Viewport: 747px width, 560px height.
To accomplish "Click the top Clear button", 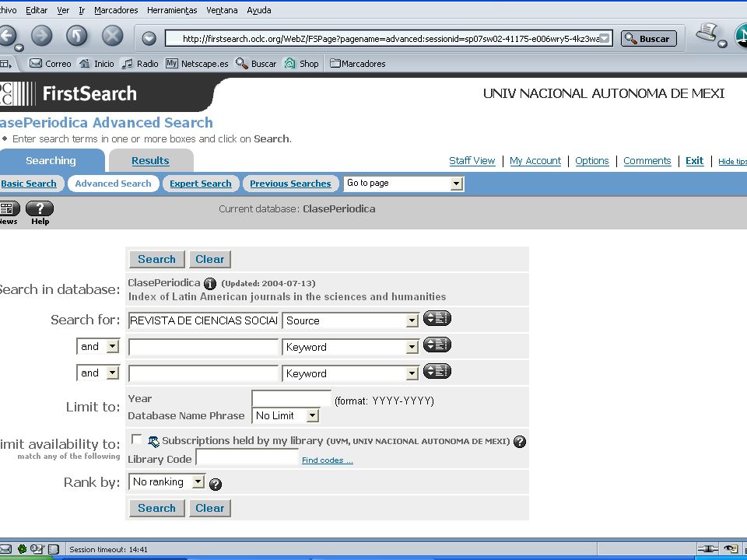I will (x=209, y=259).
